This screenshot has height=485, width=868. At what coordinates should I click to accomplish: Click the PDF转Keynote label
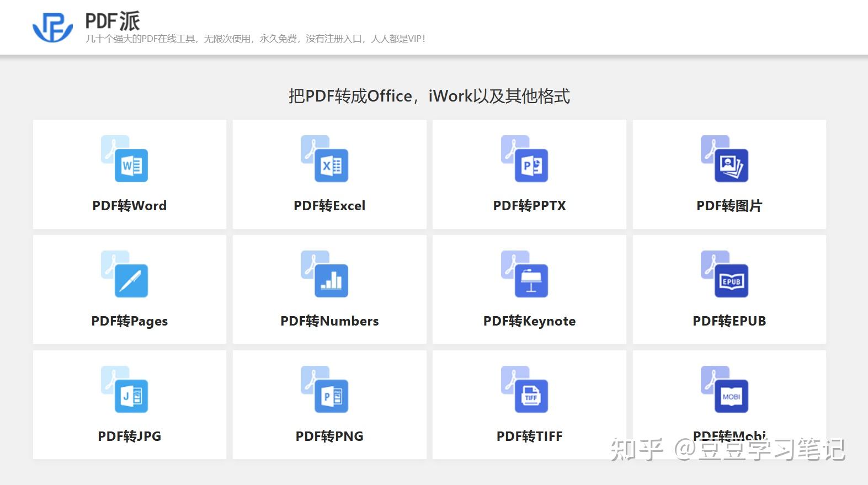click(x=530, y=321)
